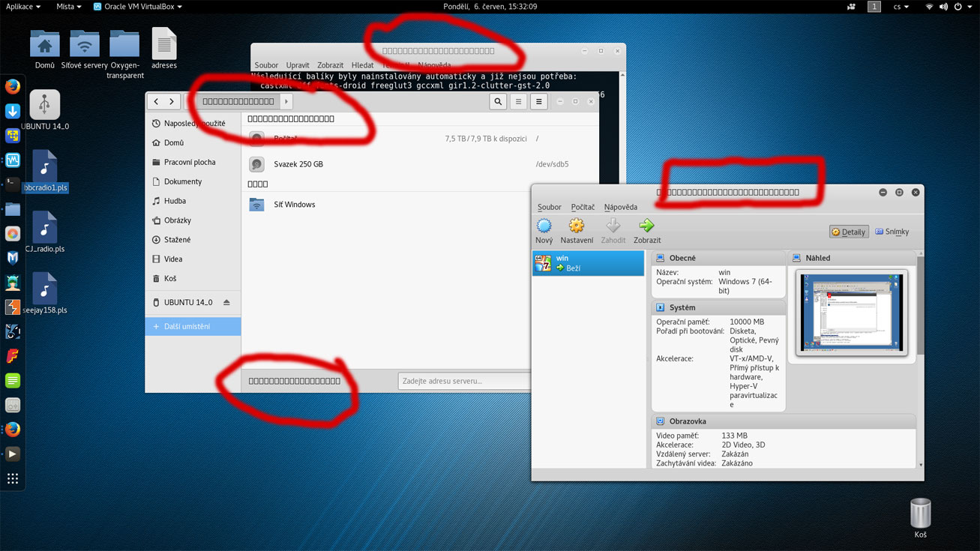
Task: Open terminal Hledat menu
Action: pos(362,65)
